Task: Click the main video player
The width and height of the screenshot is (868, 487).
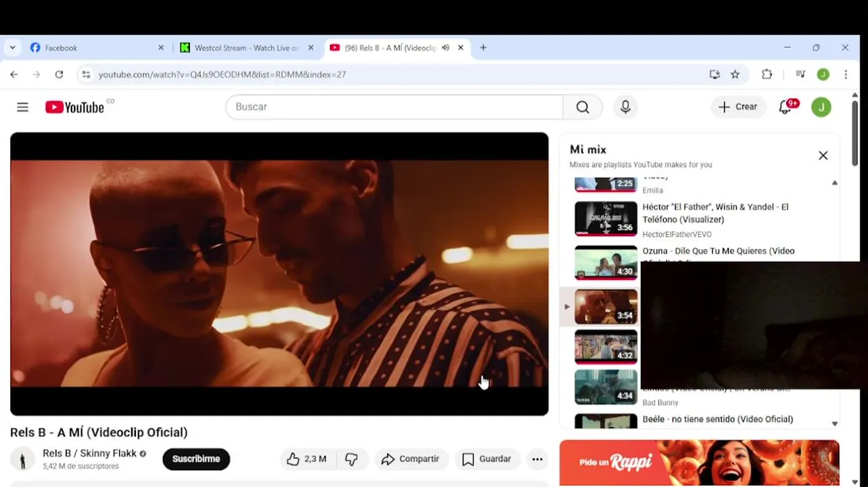Action: (x=279, y=274)
